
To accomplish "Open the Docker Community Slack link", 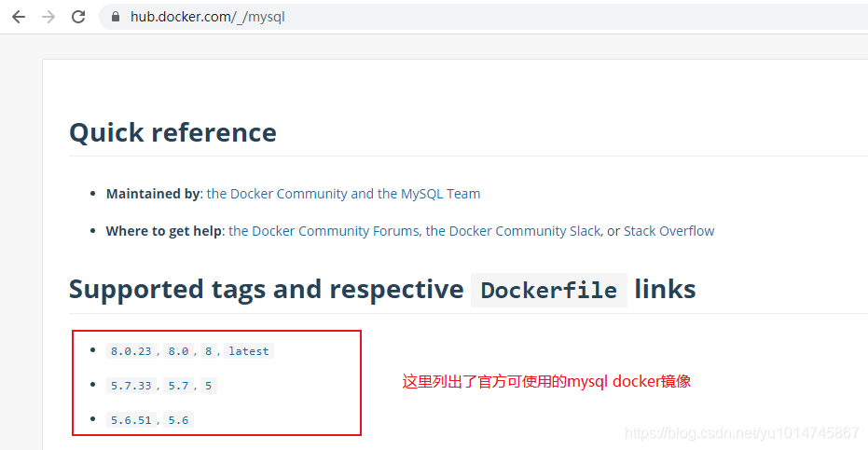I will point(513,231).
